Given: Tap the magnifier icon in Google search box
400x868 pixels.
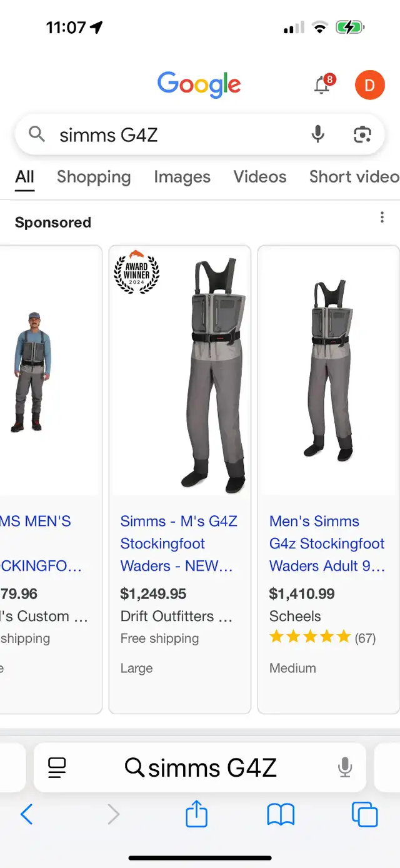Looking at the screenshot, I should 37,134.
